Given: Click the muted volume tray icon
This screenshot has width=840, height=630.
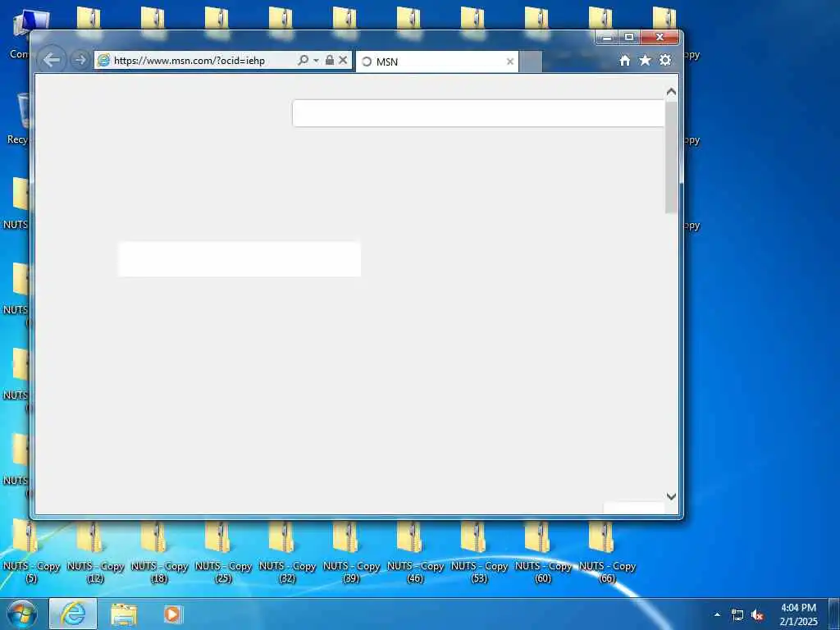Looking at the screenshot, I should click(x=757, y=615).
